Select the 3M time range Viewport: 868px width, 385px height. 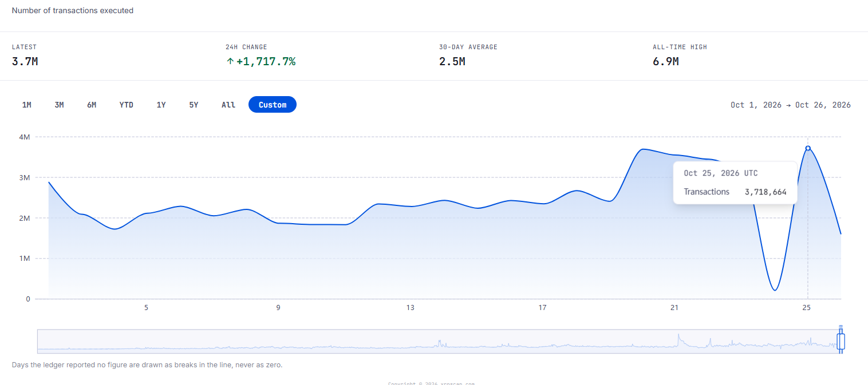point(59,105)
